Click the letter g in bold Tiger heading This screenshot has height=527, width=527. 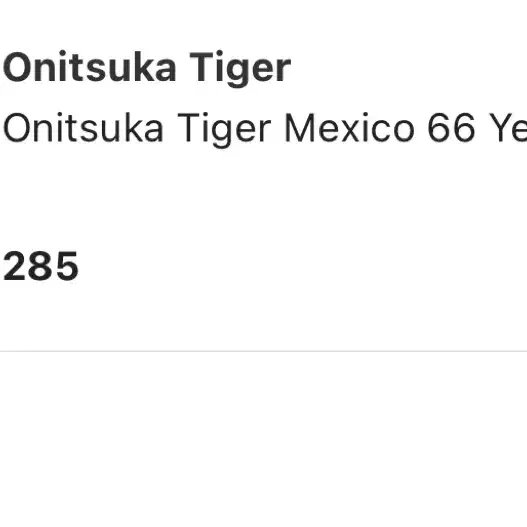[236, 73]
